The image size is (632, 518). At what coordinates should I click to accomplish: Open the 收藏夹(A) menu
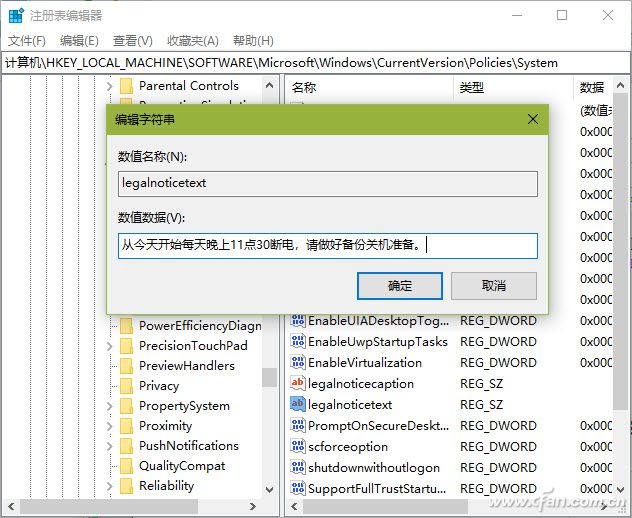[193, 41]
